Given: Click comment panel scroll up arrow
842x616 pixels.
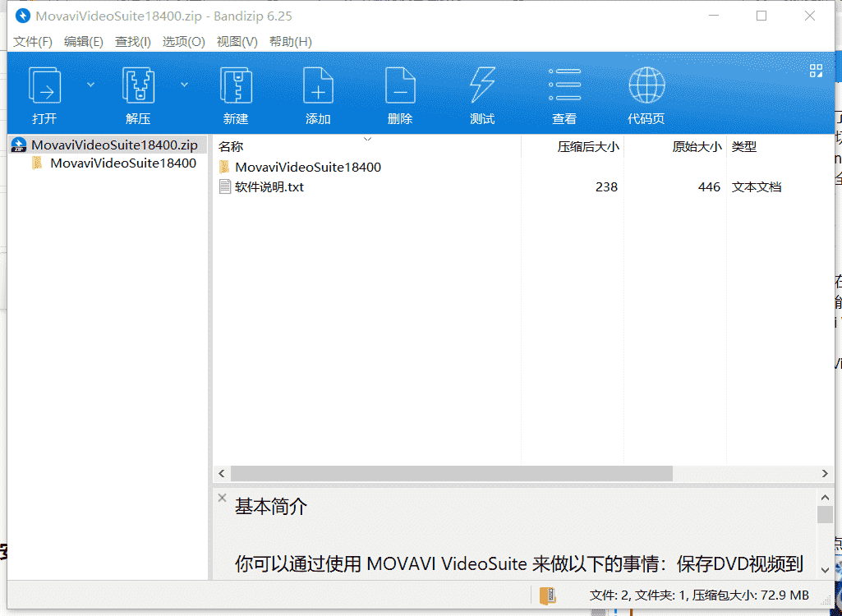Looking at the screenshot, I should pos(825,497).
